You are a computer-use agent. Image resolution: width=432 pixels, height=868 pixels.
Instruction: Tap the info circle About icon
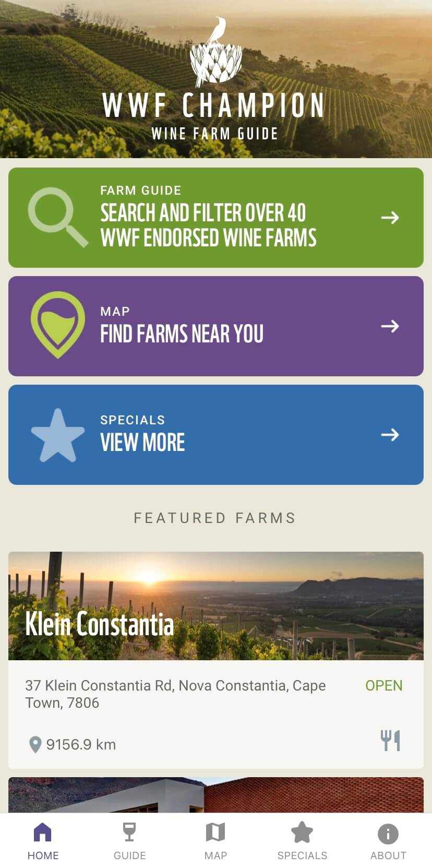388,834
